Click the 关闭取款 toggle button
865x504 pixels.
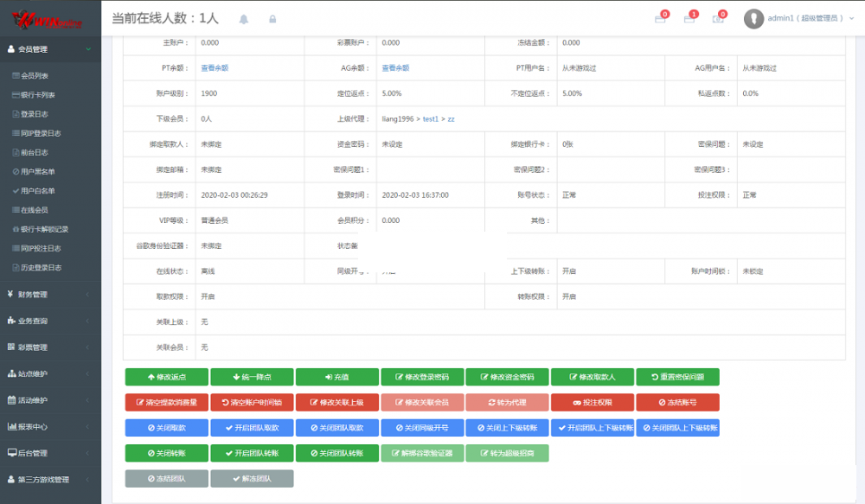coord(167,428)
